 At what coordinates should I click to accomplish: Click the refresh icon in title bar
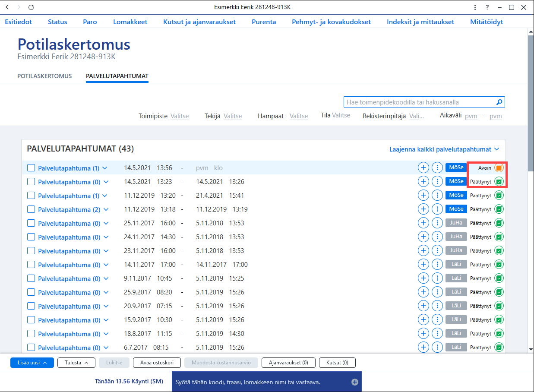(31, 7)
